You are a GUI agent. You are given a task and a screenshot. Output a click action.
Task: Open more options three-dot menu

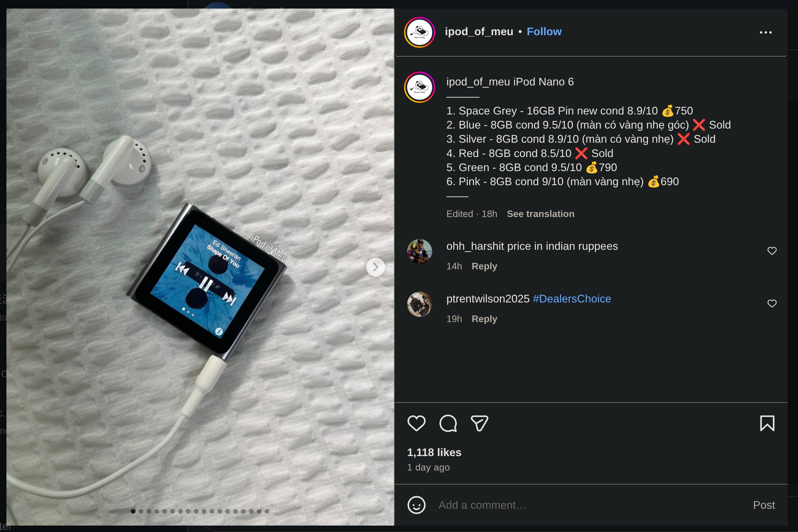tap(766, 32)
